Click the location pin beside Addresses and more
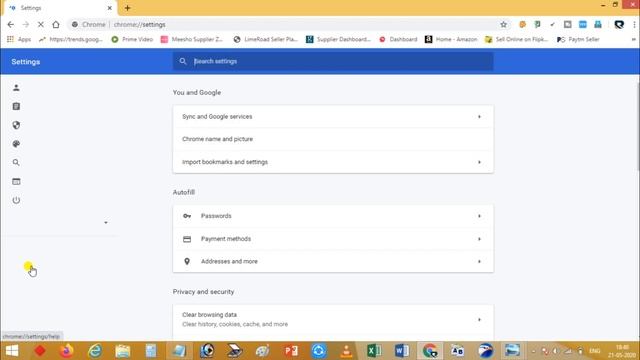The width and height of the screenshot is (640, 360). [x=187, y=261]
